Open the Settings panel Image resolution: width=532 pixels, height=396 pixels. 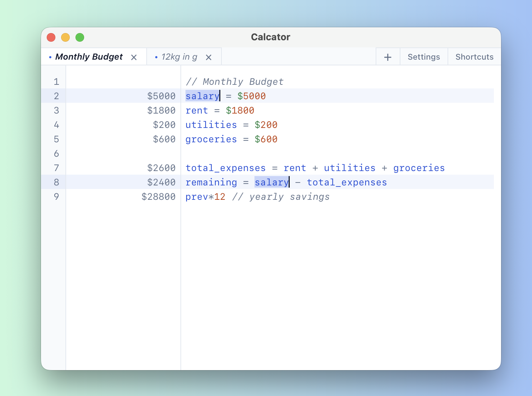[423, 56]
